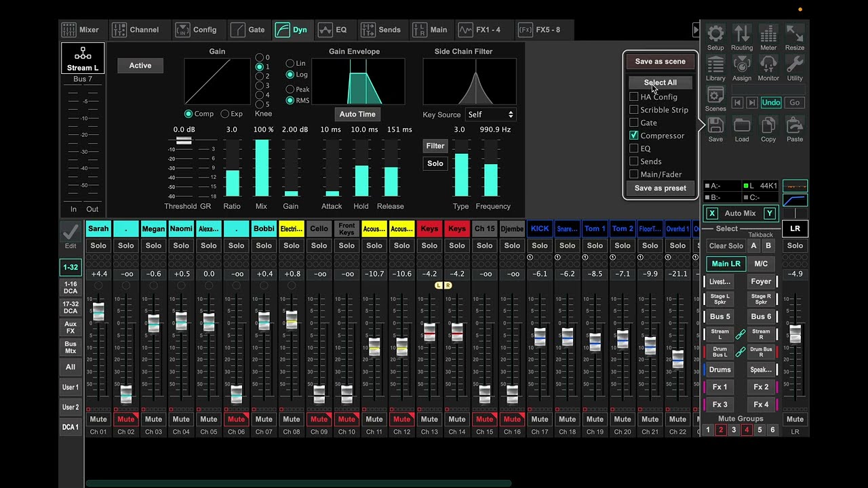Viewport: 868px width, 488px height.
Task: Click the Load folder icon
Action: click(x=742, y=126)
